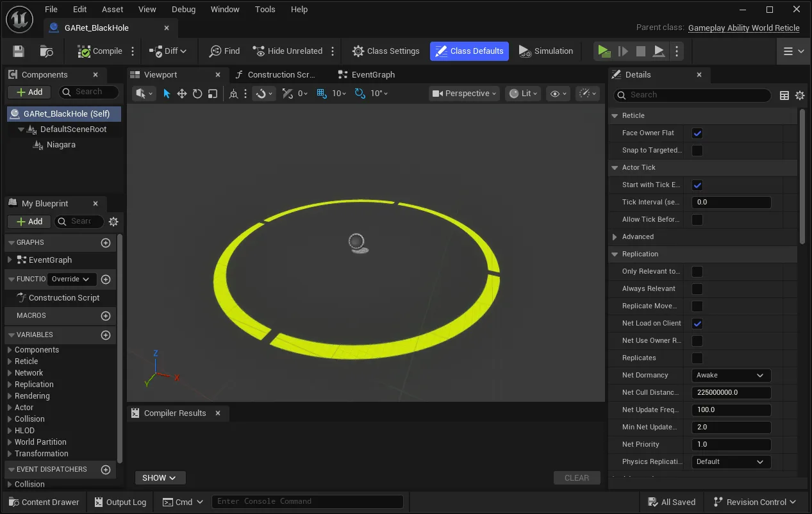Collapse the DefaultSceneRoot tree node
The height and width of the screenshot is (514, 812).
coord(21,129)
